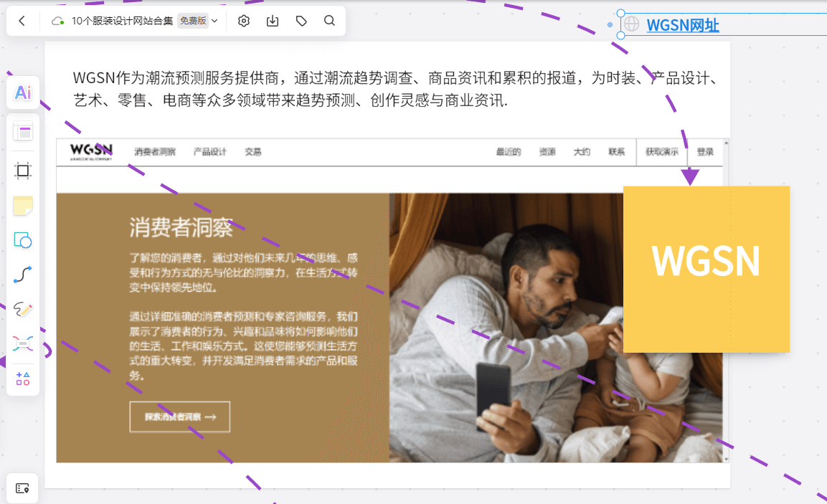Viewport: 827px width, 504px height.
Task: Click the document title 10个服装设计网站合集
Action: pyautogui.click(x=123, y=21)
